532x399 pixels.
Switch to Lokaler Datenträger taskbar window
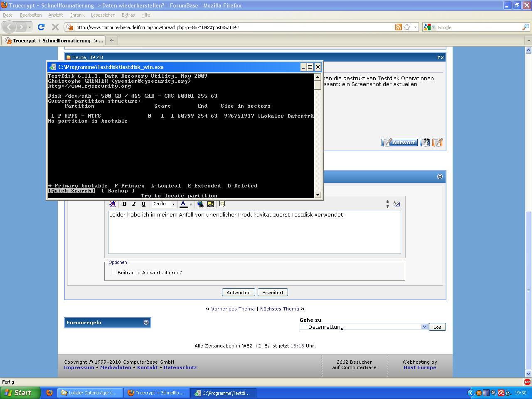(x=90, y=393)
